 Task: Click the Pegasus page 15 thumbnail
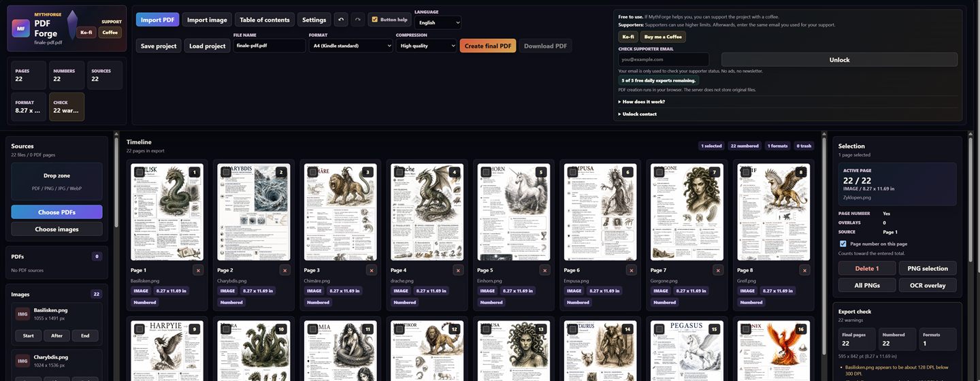(687, 350)
